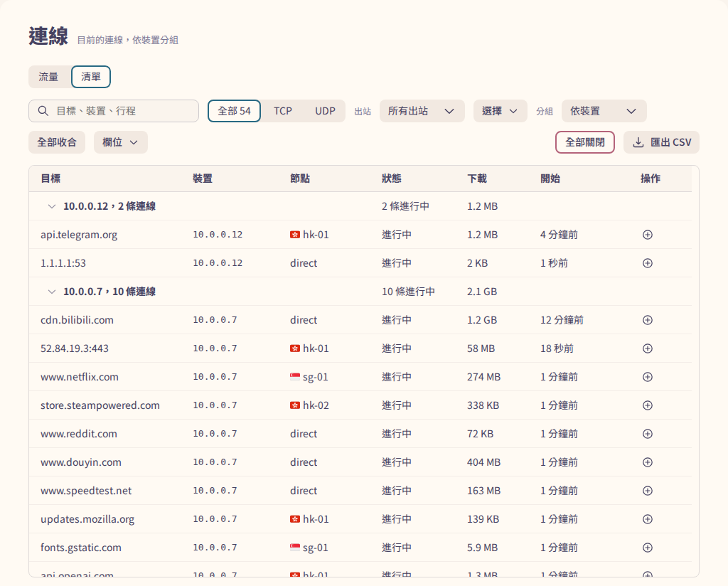
Task: Focus the 目標、裝置、行程 search field
Action: 114,111
